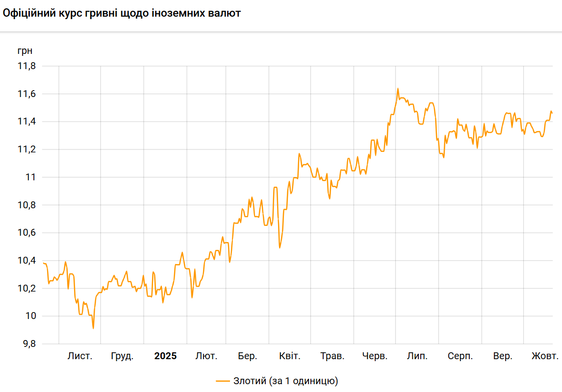Viewport: 562px width, 392px height.
Task: Toggle the Злотий series in the legend
Action: point(285,381)
